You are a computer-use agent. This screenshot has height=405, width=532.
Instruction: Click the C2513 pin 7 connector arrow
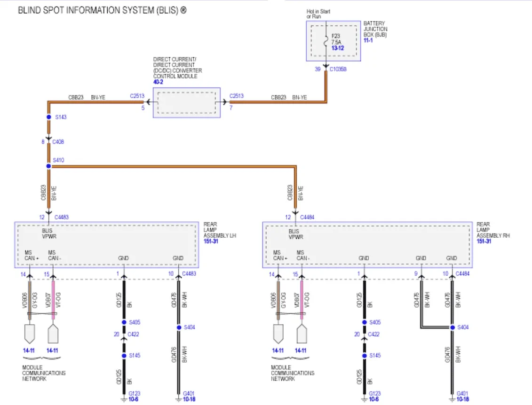pyautogui.click(x=224, y=101)
